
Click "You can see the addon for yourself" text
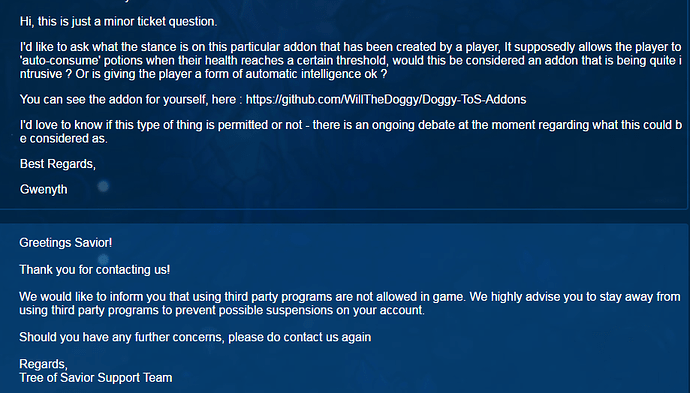pyautogui.click(x=128, y=100)
